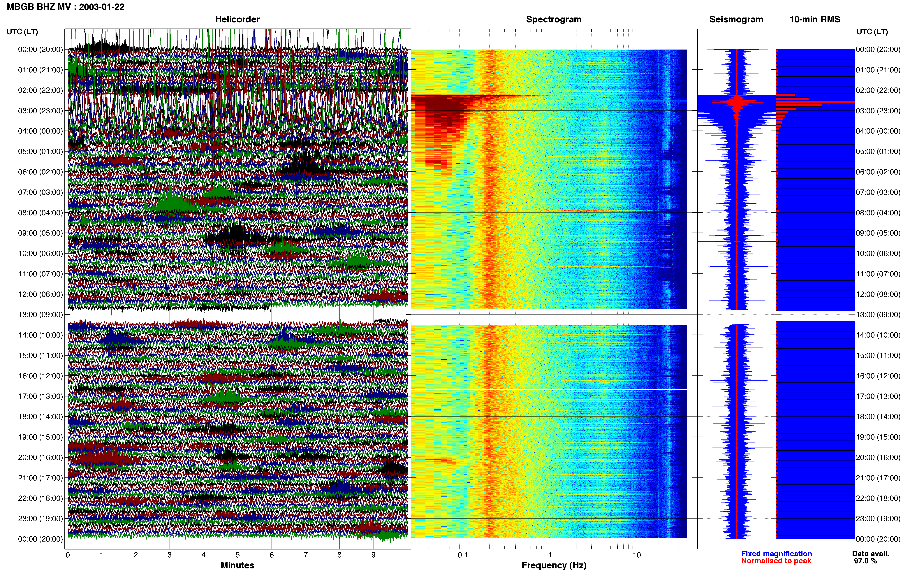Image resolution: width=924 pixels, height=578 pixels.
Task: Click the right '21:00 (17:00)' time label
Action: (878, 478)
